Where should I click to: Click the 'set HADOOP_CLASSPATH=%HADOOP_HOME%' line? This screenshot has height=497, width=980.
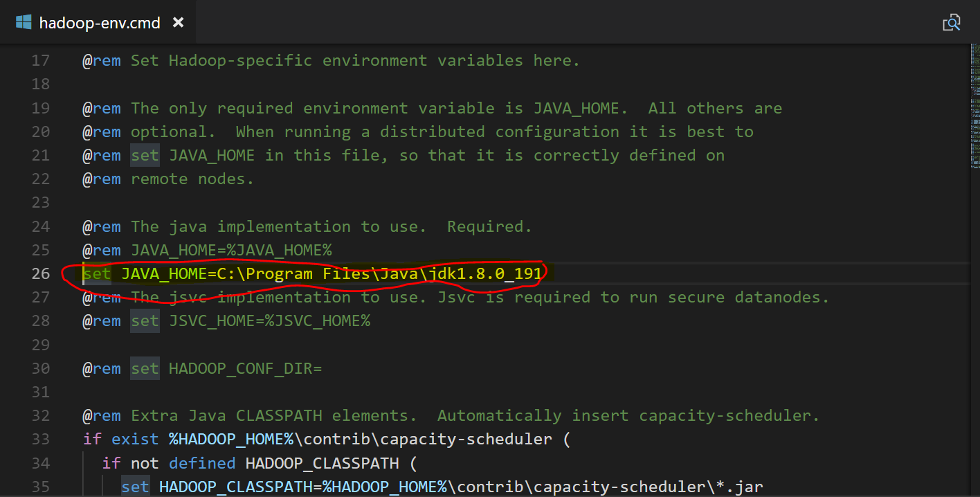click(442, 487)
